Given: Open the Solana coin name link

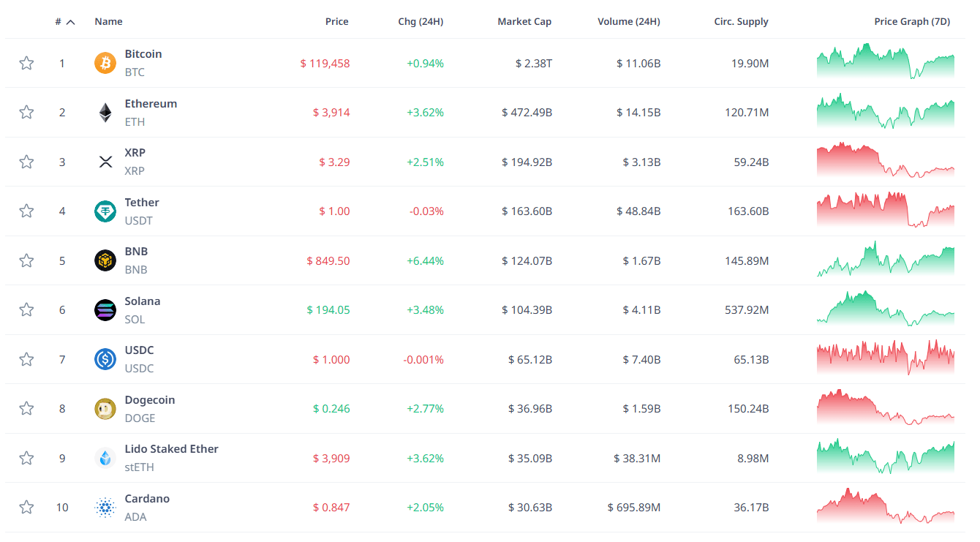Looking at the screenshot, I should [x=143, y=301].
